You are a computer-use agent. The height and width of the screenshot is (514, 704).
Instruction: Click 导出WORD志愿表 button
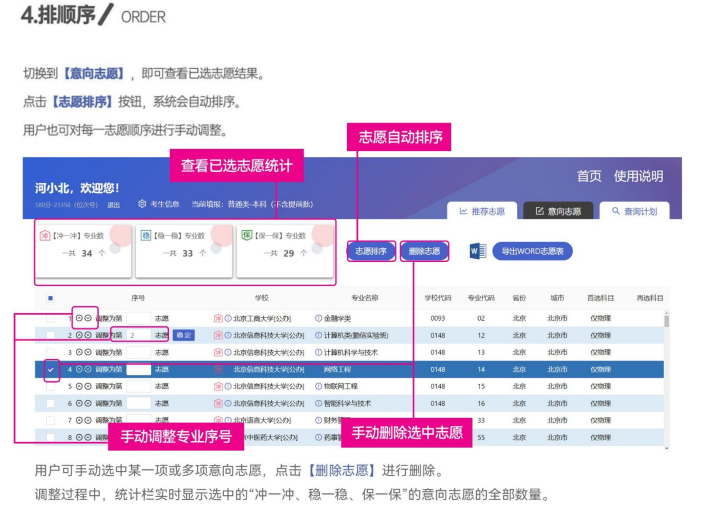pyautogui.click(x=532, y=251)
